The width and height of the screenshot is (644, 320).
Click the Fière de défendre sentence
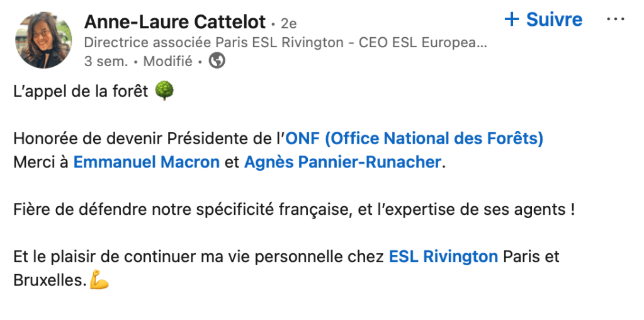[293, 210]
